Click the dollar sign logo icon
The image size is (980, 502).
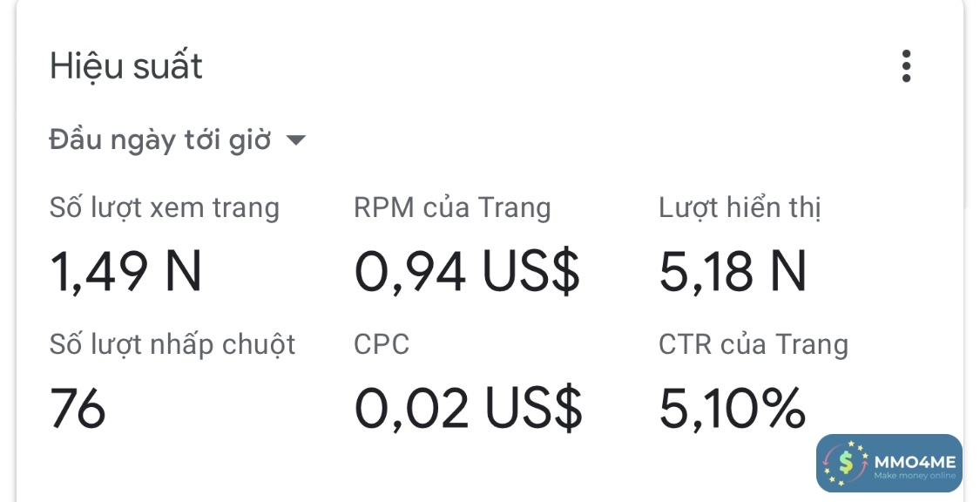pos(845,463)
